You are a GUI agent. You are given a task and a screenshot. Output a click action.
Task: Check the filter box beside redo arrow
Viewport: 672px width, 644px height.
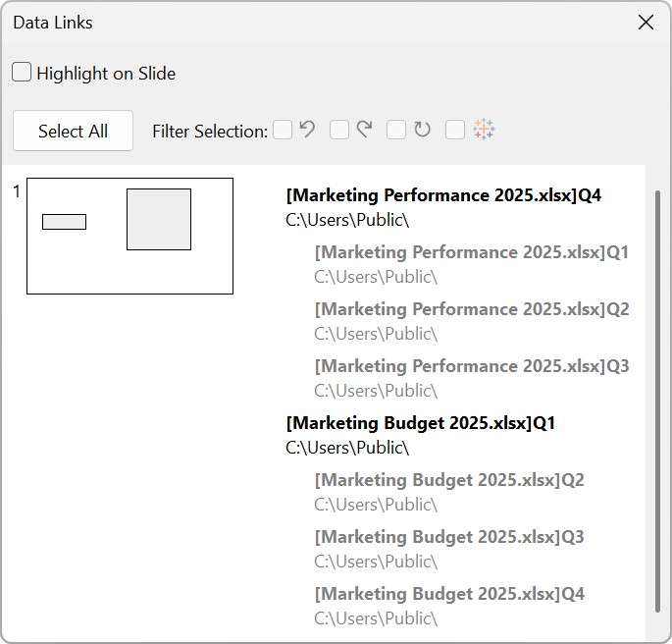pyautogui.click(x=339, y=130)
